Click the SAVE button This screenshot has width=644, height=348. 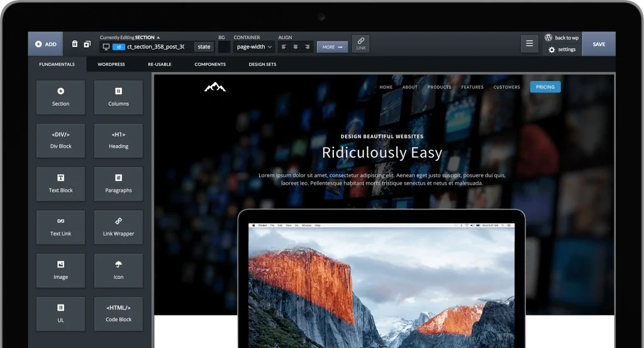click(x=599, y=44)
